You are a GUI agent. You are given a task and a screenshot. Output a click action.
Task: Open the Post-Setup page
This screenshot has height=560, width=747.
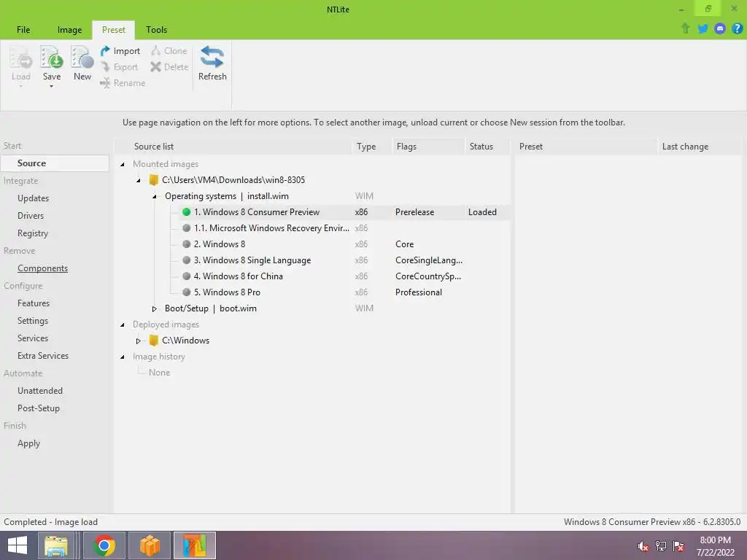39,408
